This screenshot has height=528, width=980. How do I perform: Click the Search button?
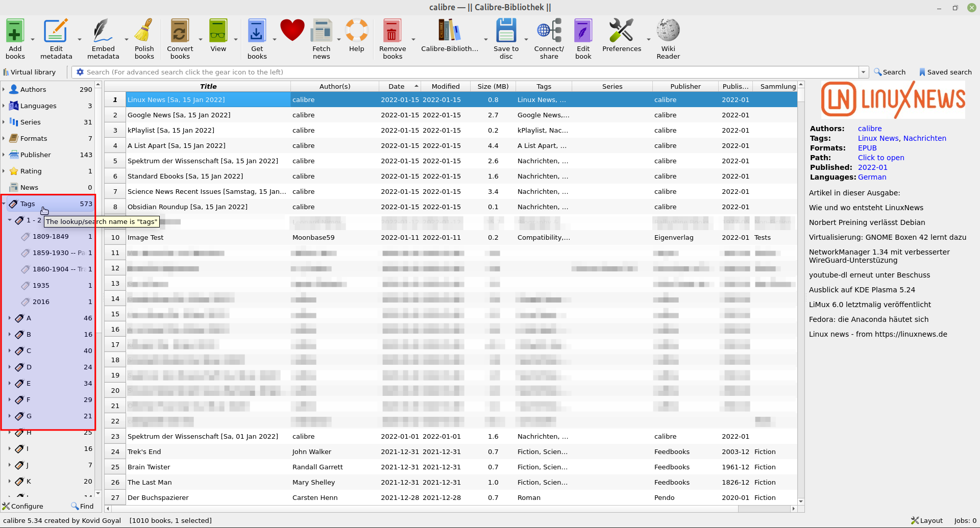pyautogui.click(x=890, y=72)
